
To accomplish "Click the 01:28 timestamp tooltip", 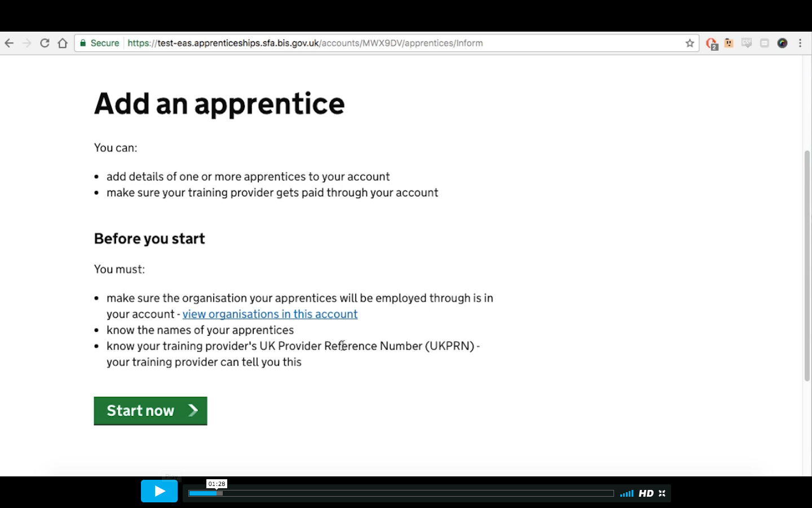I will [x=217, y=484].
